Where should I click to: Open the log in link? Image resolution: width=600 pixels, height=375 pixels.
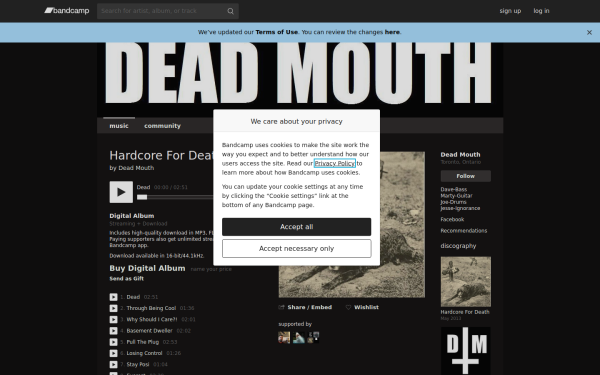pyautogui.click(x=541, y=11)
